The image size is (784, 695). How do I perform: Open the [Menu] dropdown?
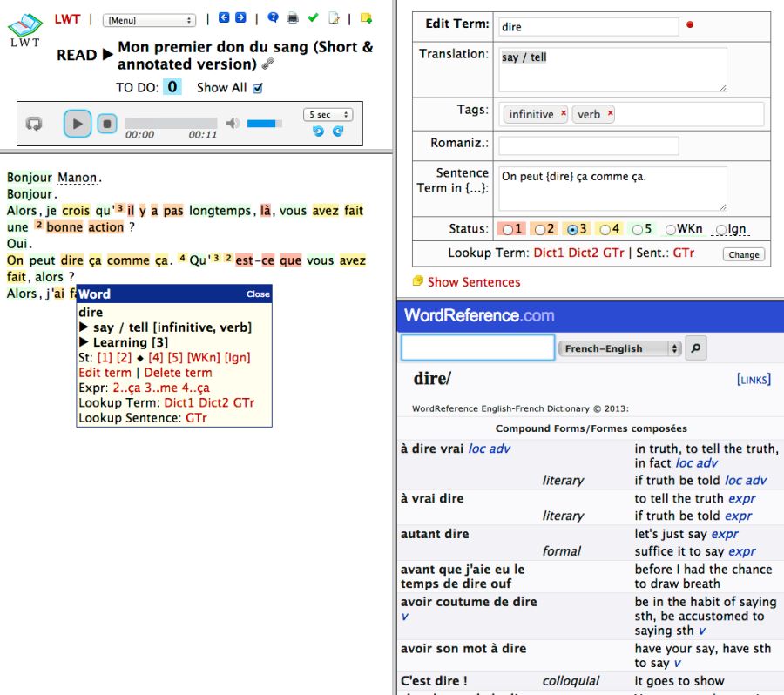click(149, 19)
